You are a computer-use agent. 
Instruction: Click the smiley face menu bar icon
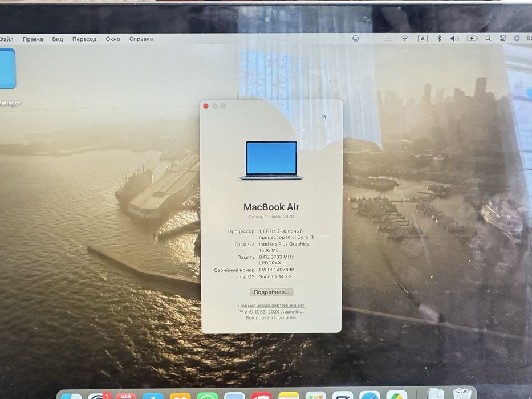[355, 38]
